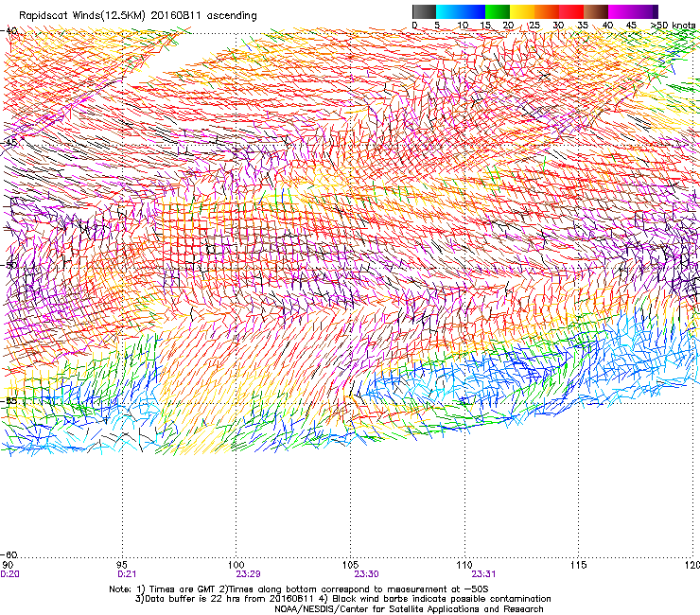Click the '-45' latitude axis label
This screenshot has width=700, height=615.
coord(9,143)
